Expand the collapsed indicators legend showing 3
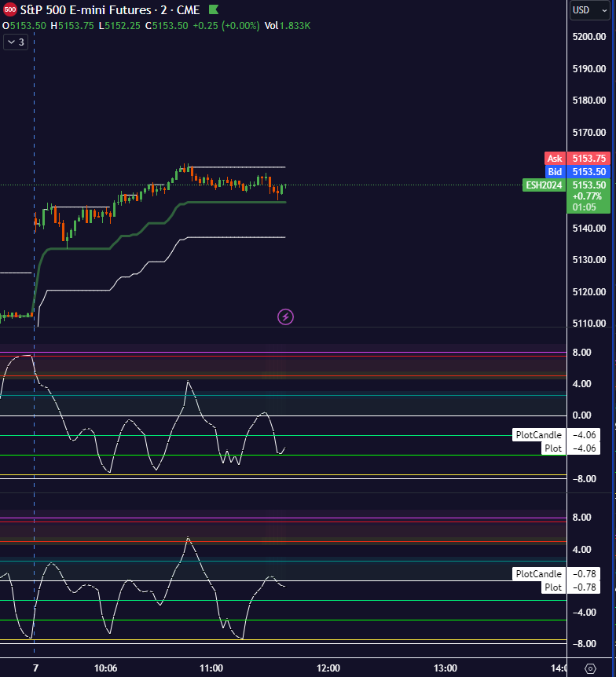This screenshot has width=616, height=677. click(16, 42)
